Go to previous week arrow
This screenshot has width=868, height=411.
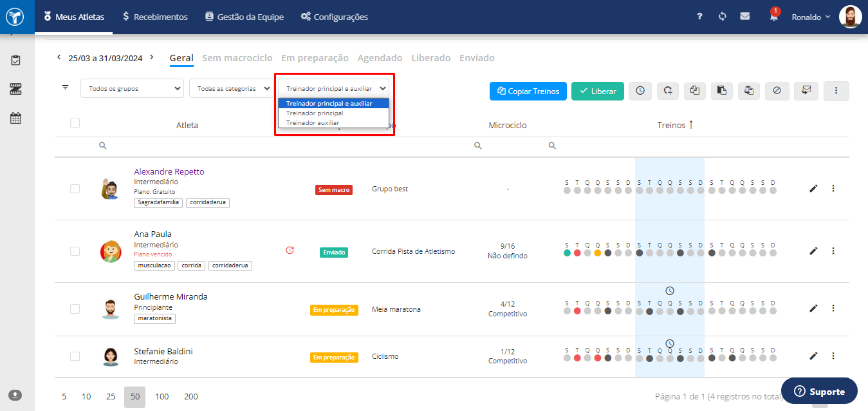click(59, 57)
